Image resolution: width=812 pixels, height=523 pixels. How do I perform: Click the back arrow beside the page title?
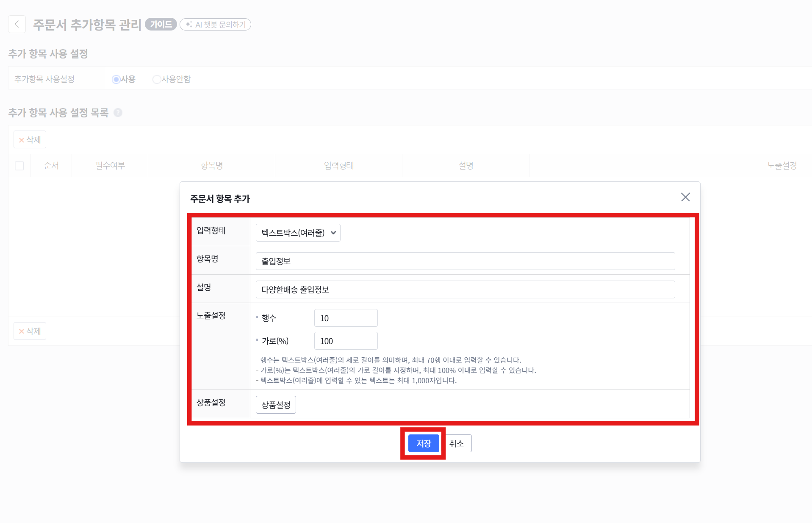pos(17,24)
